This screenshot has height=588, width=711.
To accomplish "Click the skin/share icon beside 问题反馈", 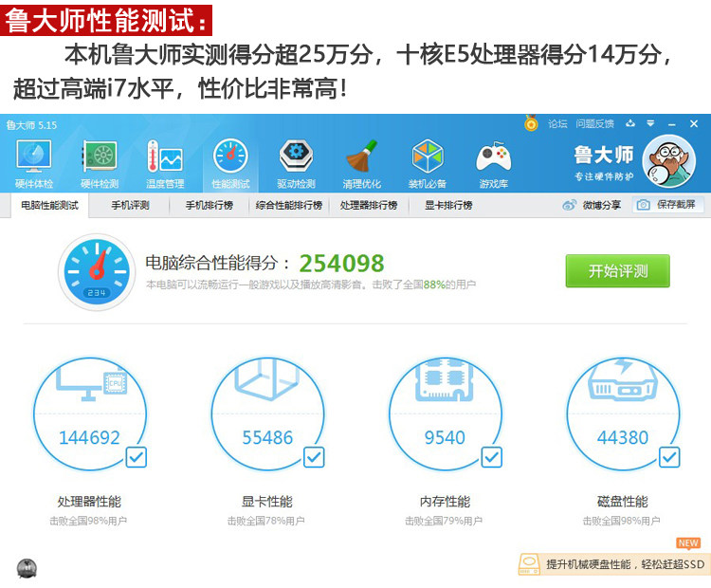I will pos(630,123).
